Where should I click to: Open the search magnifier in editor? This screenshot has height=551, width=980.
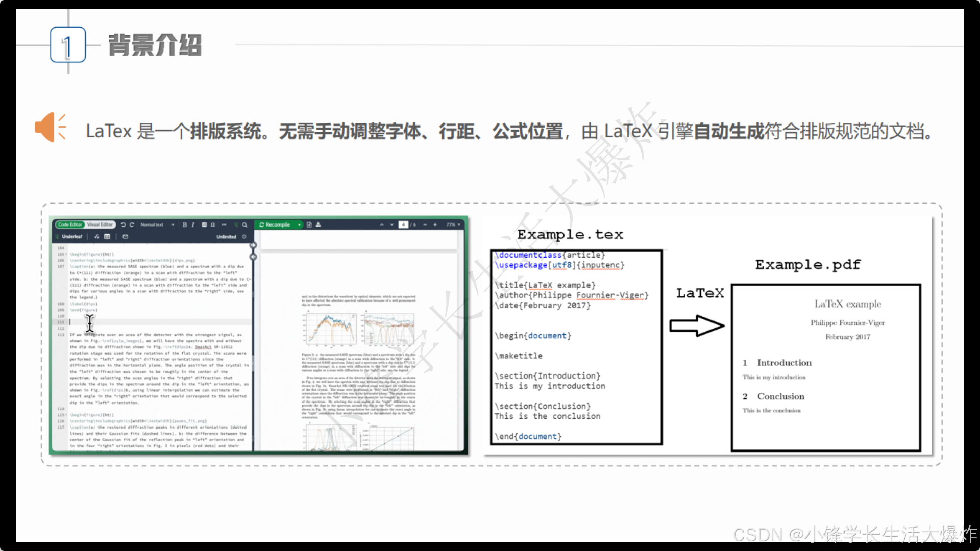(x=244, y=224)
